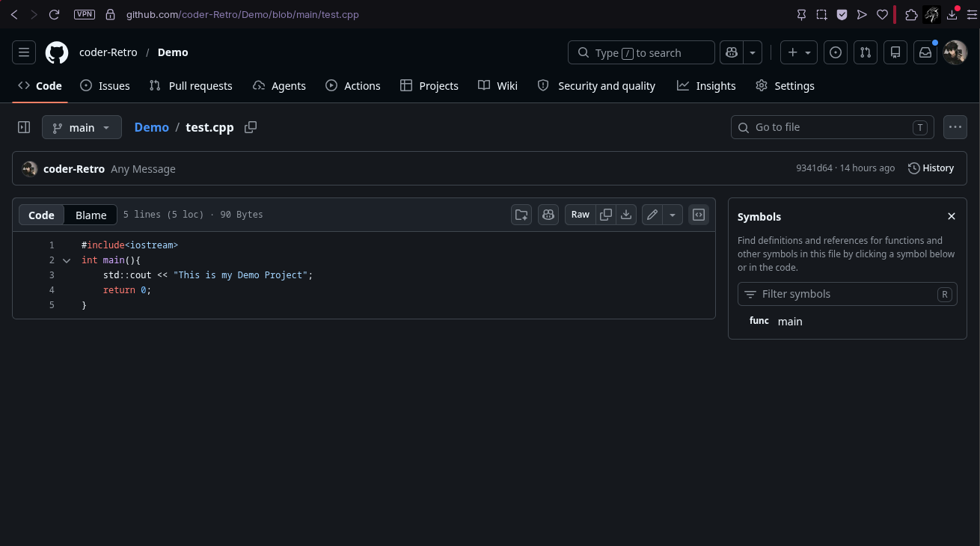Edit this file with pencil icon

[652, 215]
